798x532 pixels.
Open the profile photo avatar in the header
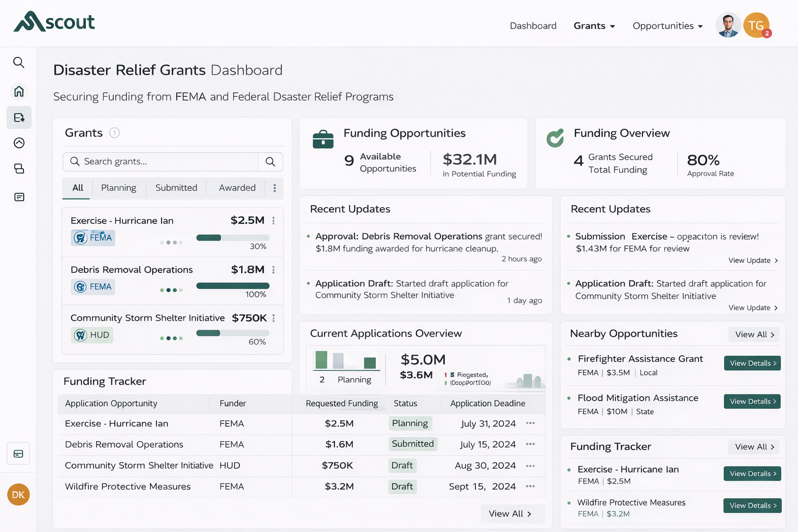(x=728, y=25)
